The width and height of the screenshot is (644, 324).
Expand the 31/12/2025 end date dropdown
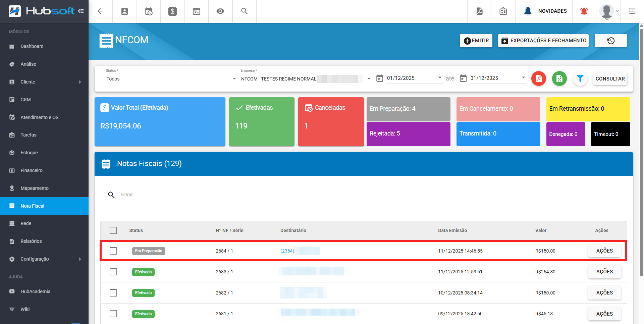tap(523, 78)
